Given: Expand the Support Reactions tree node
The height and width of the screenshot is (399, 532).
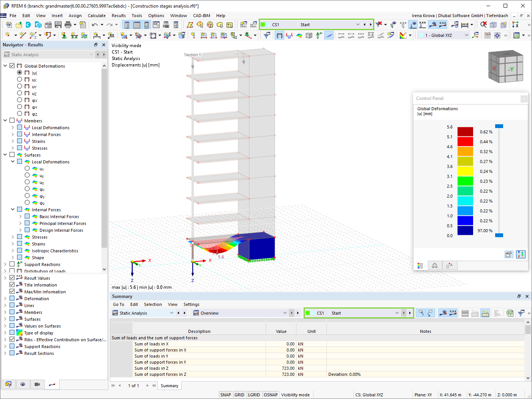Looking at the screenshot, I should coord(5,264).
